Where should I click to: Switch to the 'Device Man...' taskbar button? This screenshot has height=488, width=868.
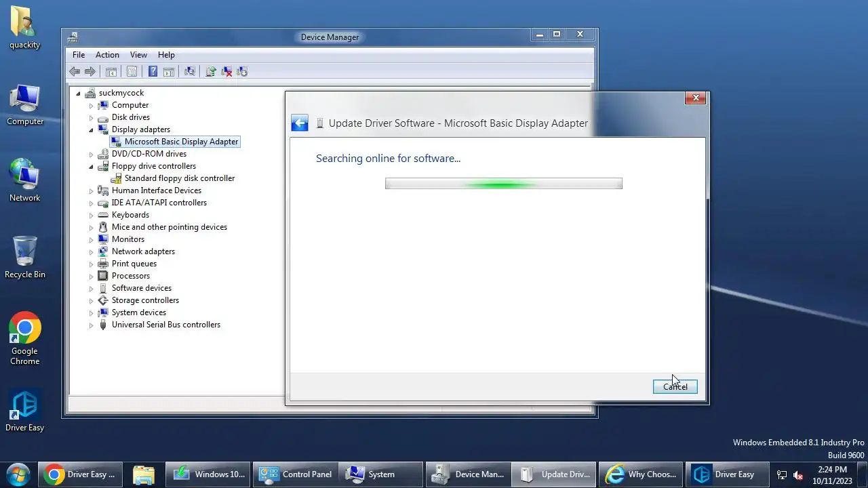coord(468,474)
